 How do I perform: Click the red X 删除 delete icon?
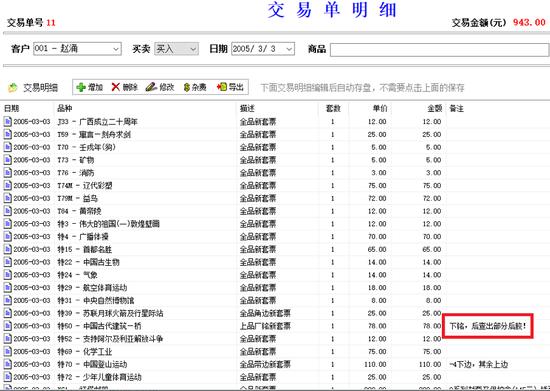pos(116,87)
